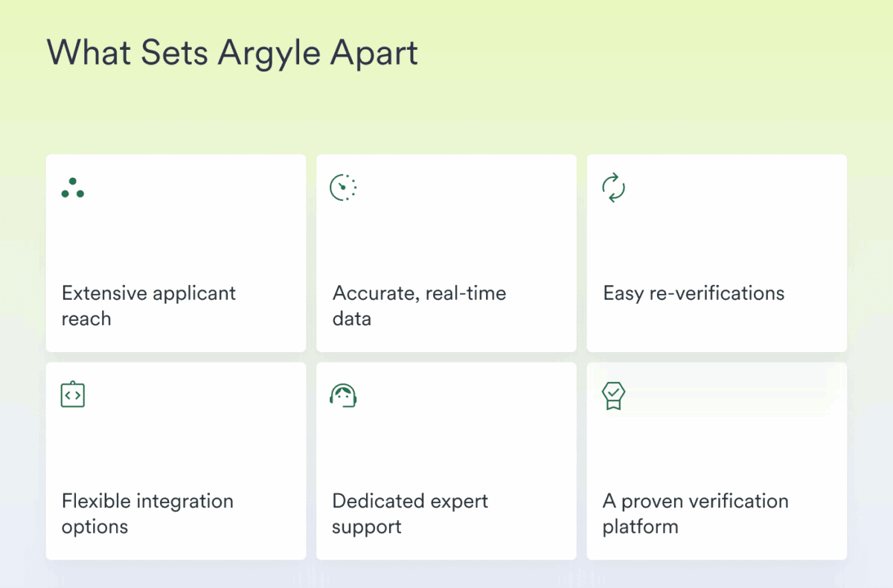Click the microphone arm on the headset icon
Viewport: 893px width, 588px height.
point(349,406)
